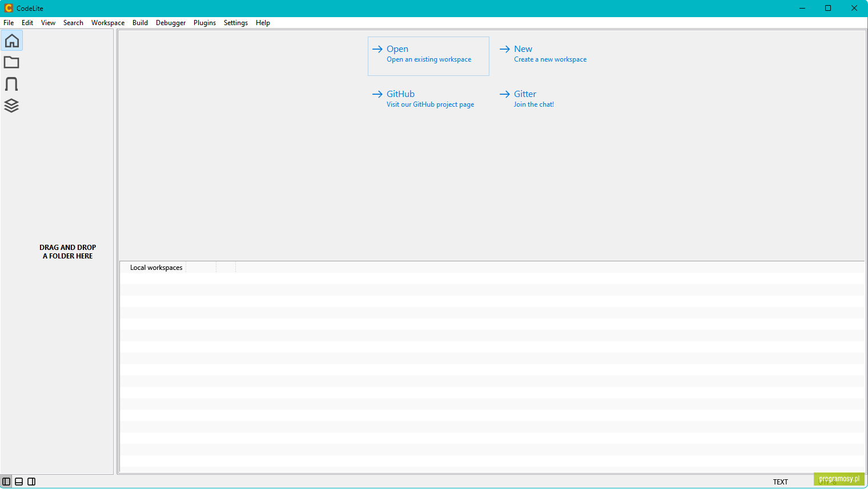Open the Workspace menu
Image resolution: width=868 pixels, height=489 pixels.
(108, 23)
